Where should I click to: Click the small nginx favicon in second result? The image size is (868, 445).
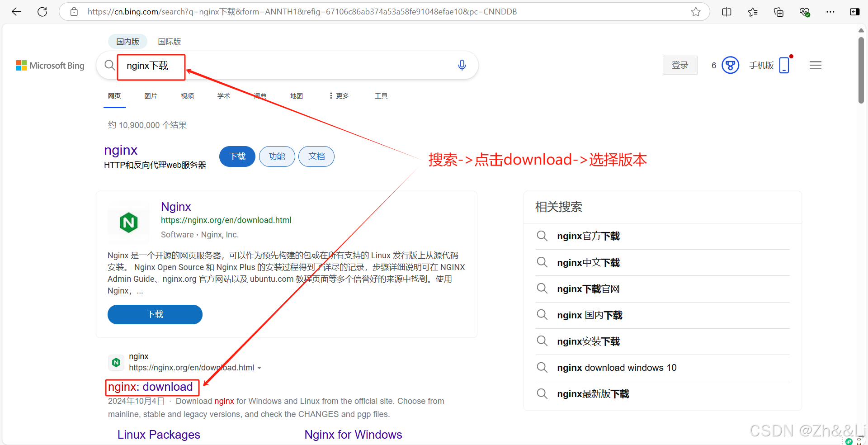point(116,362)
